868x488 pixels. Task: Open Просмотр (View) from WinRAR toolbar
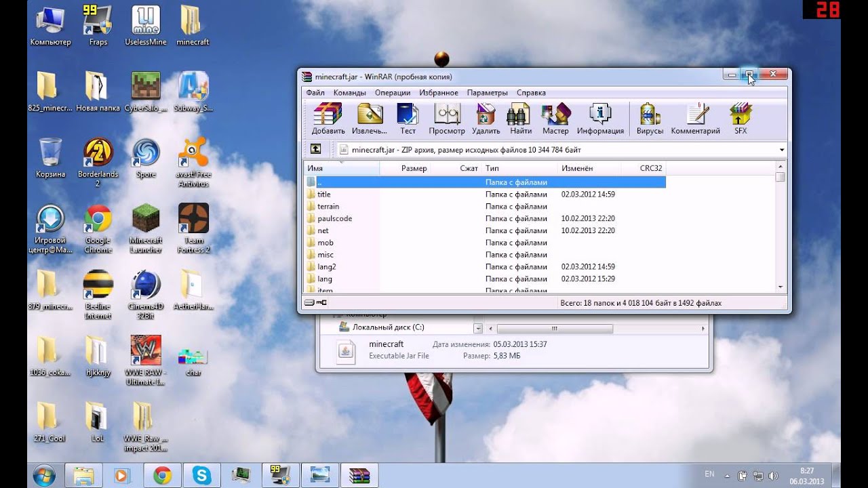coord(447,119)
